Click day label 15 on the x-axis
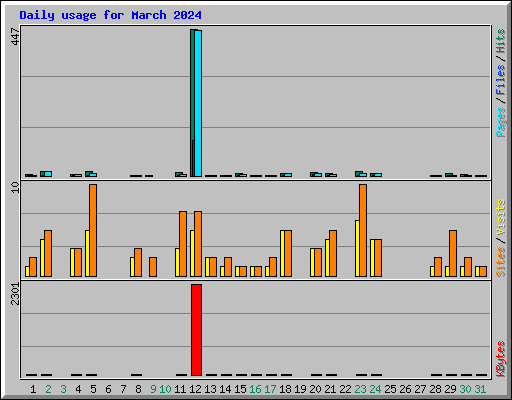 click(240, 389)
